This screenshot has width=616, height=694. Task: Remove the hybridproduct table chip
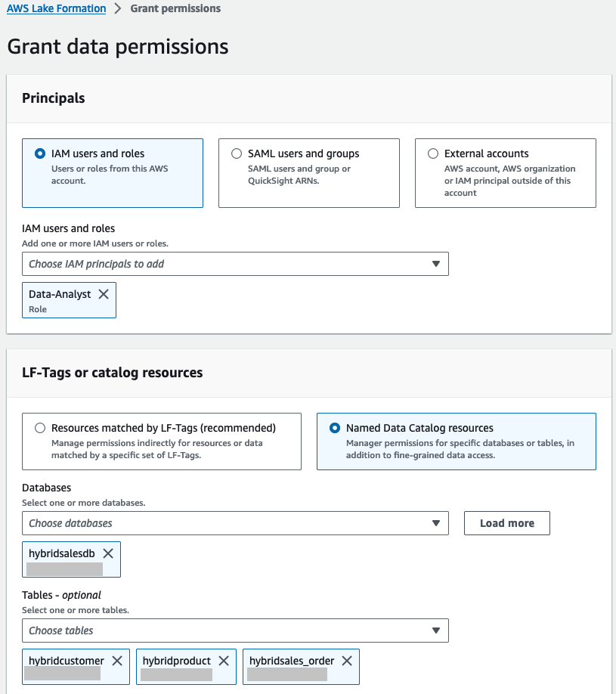(x=224, y=661)
